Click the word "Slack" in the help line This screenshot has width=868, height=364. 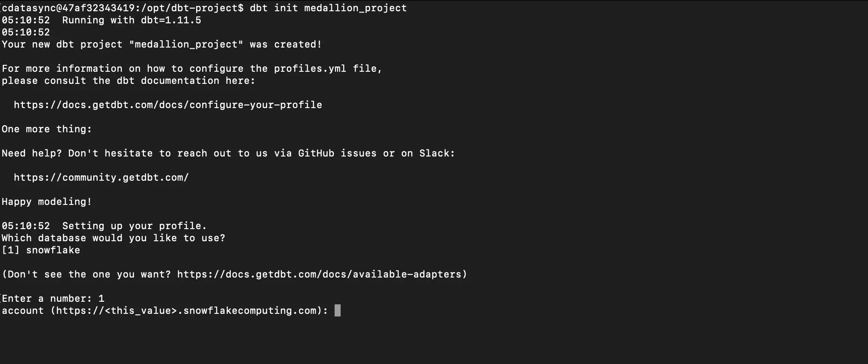[434, 153]
